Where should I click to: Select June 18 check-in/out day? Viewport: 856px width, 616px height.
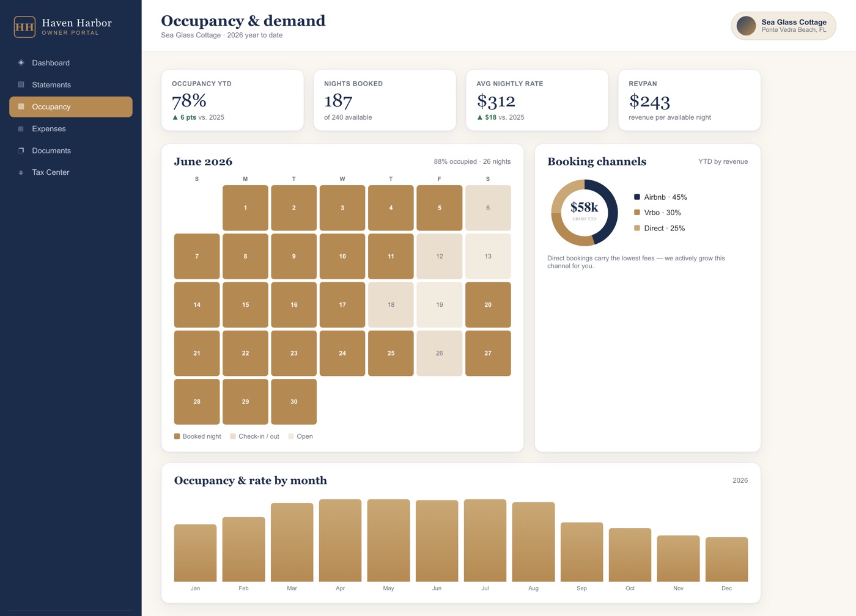391,305
